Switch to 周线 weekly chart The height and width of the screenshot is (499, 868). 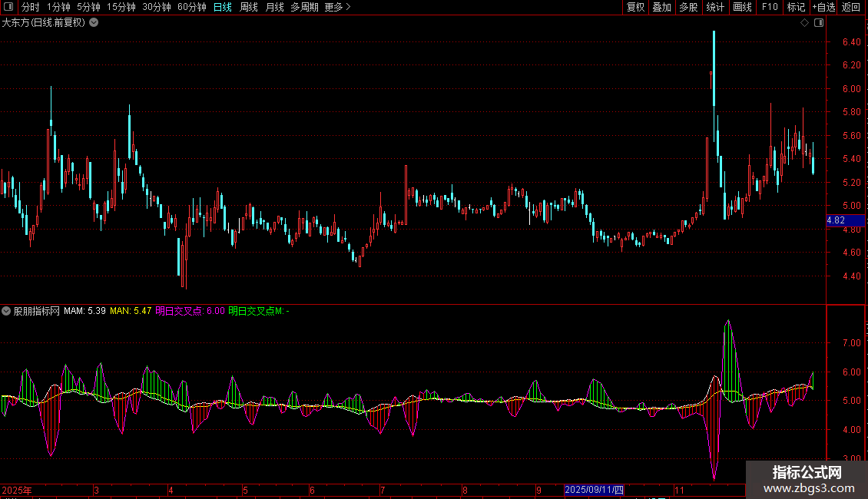249,7
